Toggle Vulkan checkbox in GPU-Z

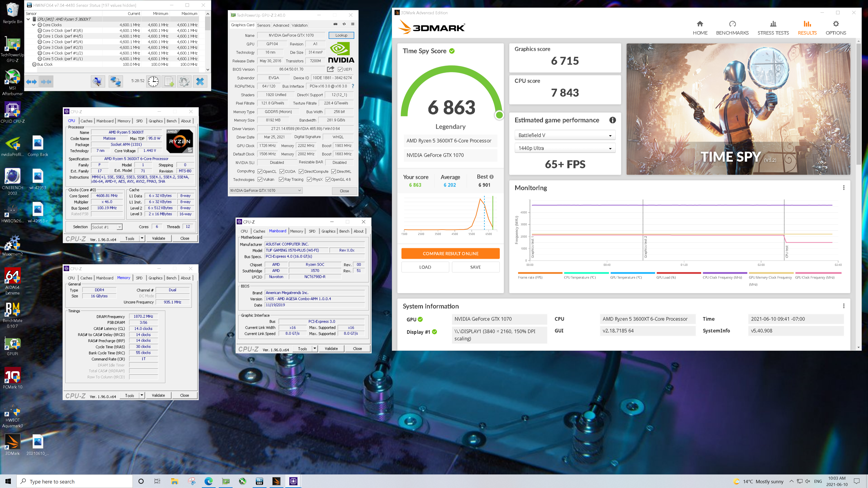tap(260, 180)
